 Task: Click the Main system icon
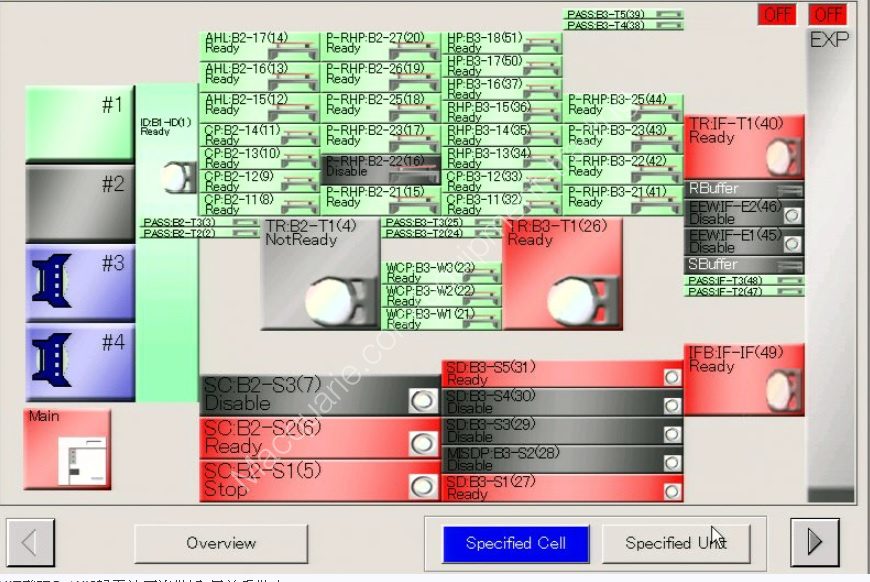[67, 449]
